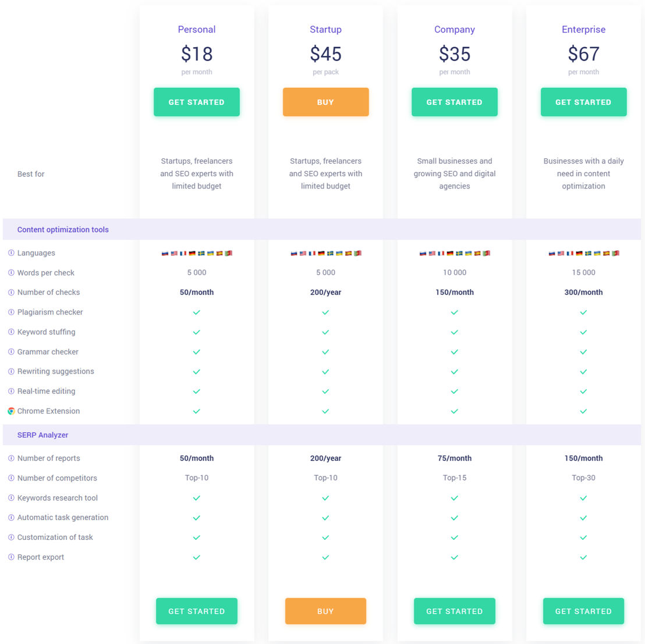Click the info icon next to Words per check

(x=11, y=272)
